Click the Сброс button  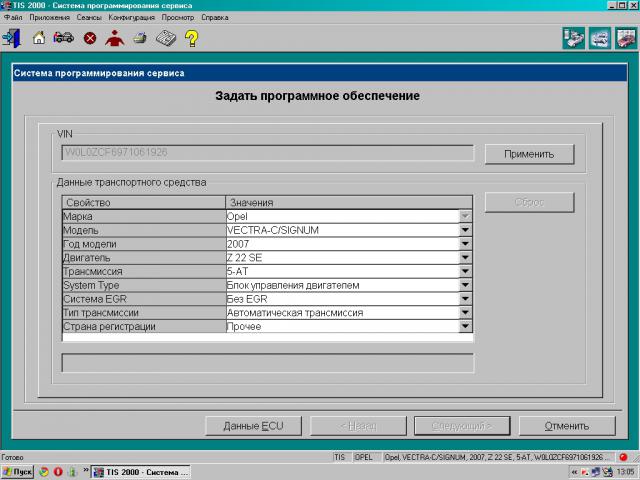click(529, 202)
